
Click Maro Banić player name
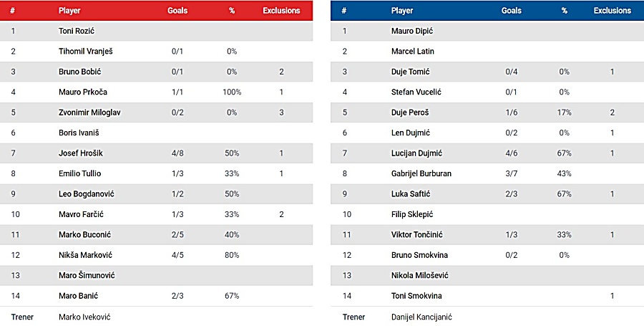pos(79,296)
